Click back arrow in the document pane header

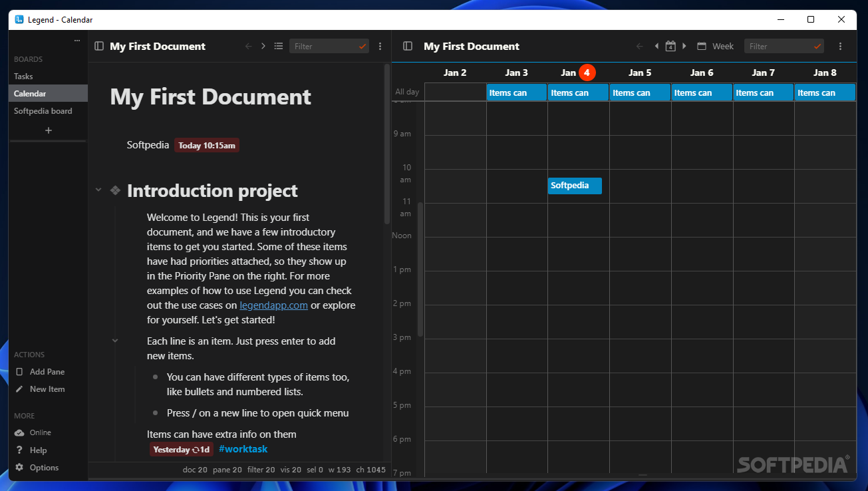249,47
